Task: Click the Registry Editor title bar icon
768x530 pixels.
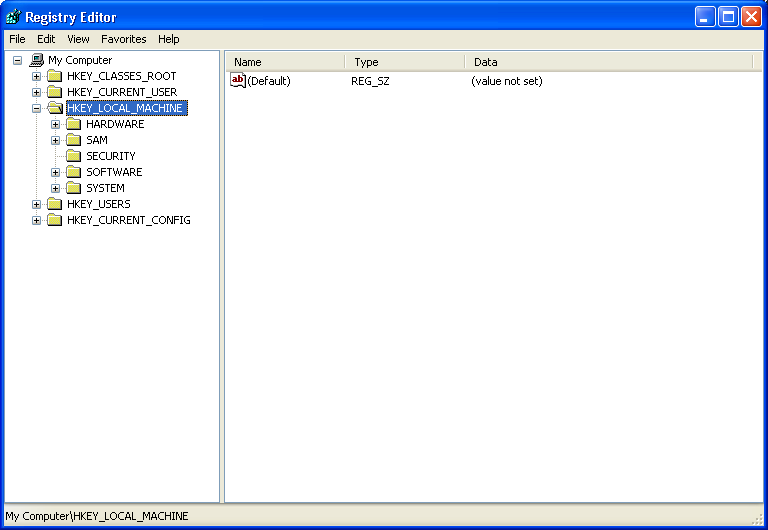Action: (14, 17)
